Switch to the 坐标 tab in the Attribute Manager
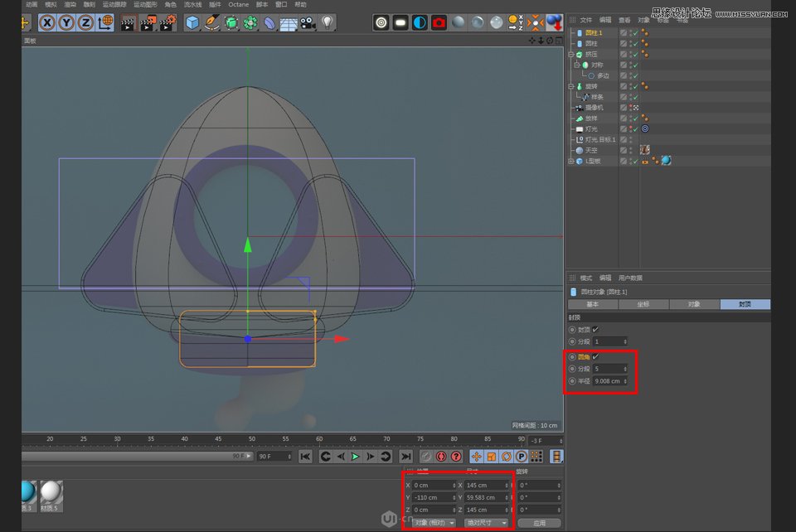Viewport: 796px width, 532px height. 644,304
